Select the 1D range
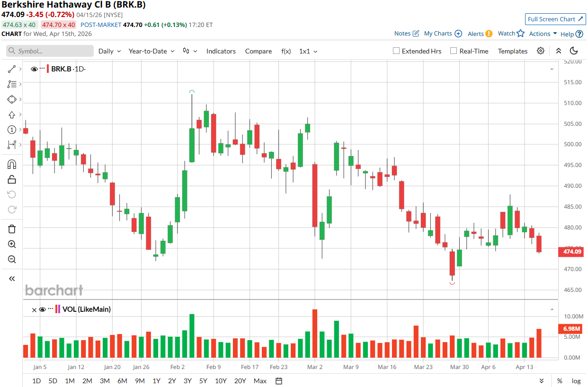 coord(36,381)
